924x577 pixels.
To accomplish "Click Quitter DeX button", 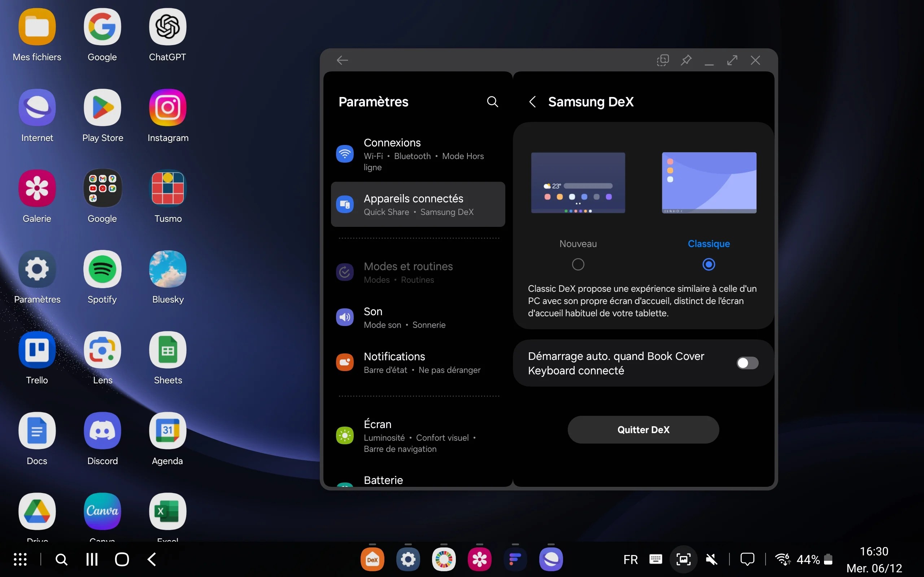I will pos(643,430).
